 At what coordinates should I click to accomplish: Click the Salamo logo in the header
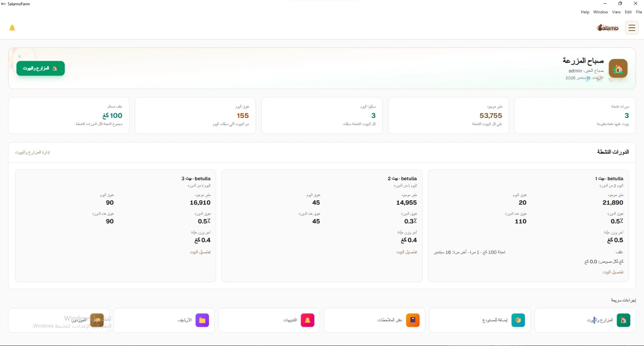coord(608,28)
